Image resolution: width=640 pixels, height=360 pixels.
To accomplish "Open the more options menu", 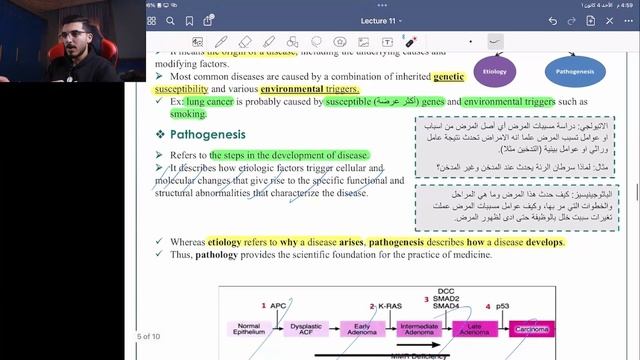I will [628, 21].
